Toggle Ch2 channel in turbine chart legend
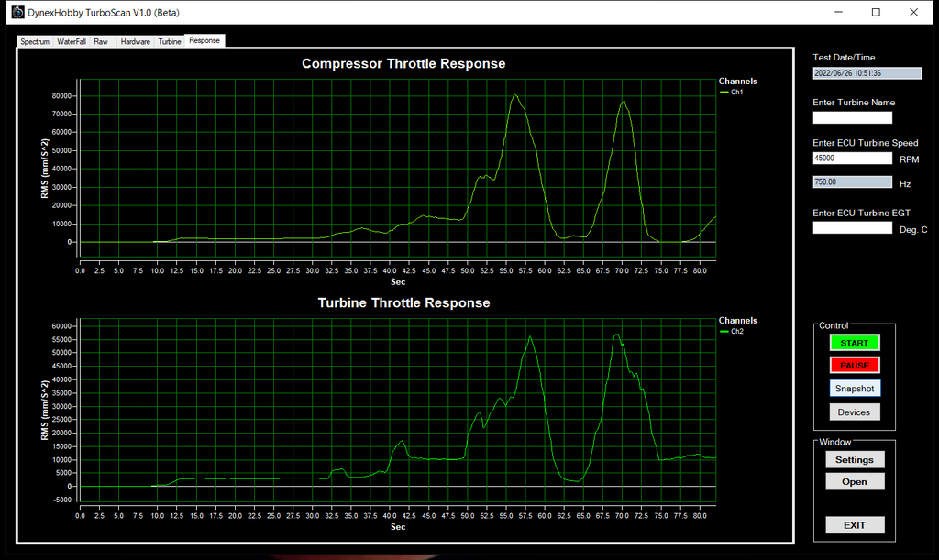Image resolution: width=939 pixels, height=560 pixels. click(735, 331)
